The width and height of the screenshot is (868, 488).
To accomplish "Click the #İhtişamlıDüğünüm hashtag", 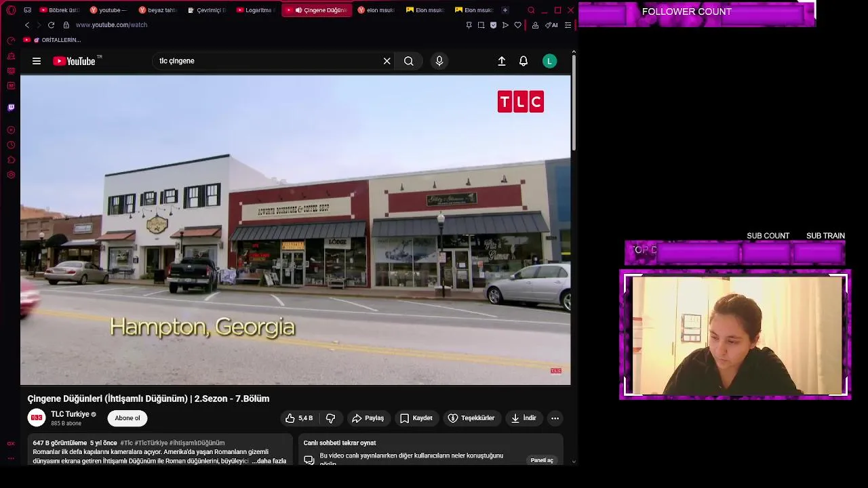I will coord(197,443).
